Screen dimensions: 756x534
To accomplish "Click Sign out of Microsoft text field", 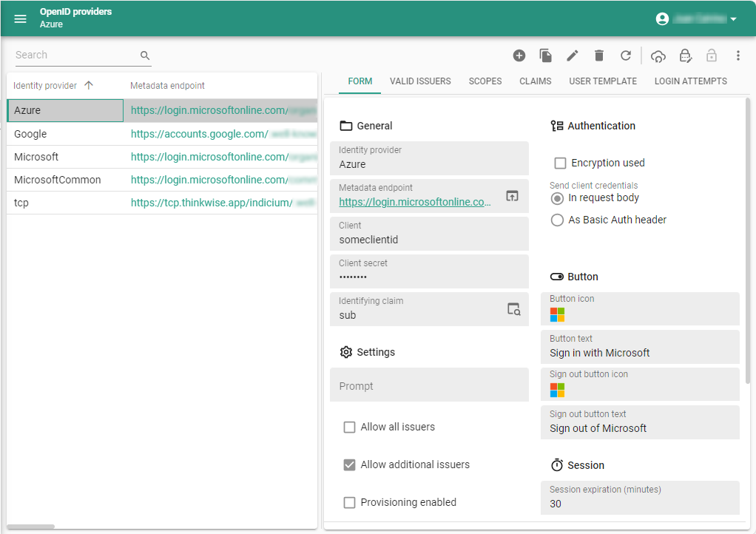I will tap(640, 422).
